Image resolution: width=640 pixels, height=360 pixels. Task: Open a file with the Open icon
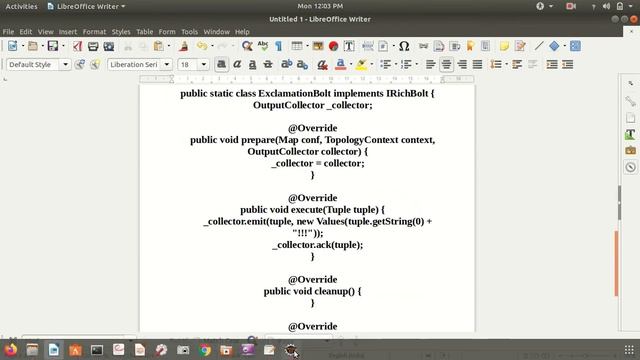[33, 46]
